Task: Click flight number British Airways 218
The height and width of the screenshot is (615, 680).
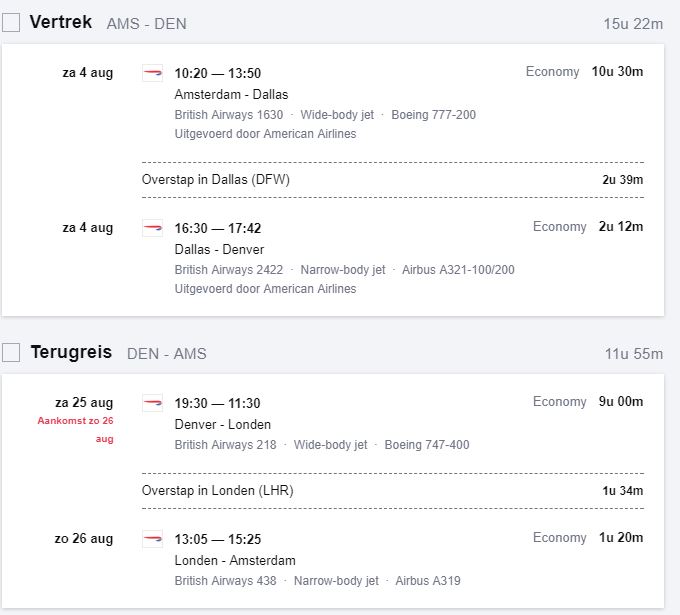Action: pos(225,444)
